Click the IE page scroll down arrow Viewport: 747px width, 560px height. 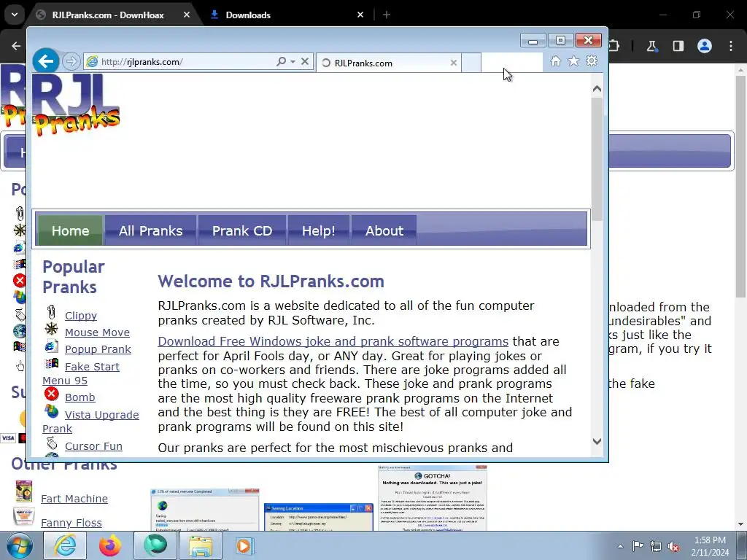[597, 441]
